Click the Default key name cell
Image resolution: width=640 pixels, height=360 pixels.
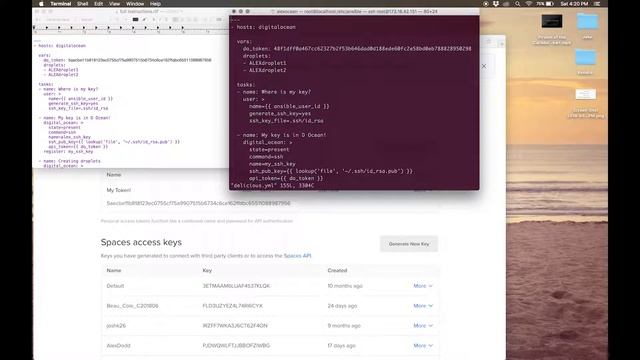point(115,286)
